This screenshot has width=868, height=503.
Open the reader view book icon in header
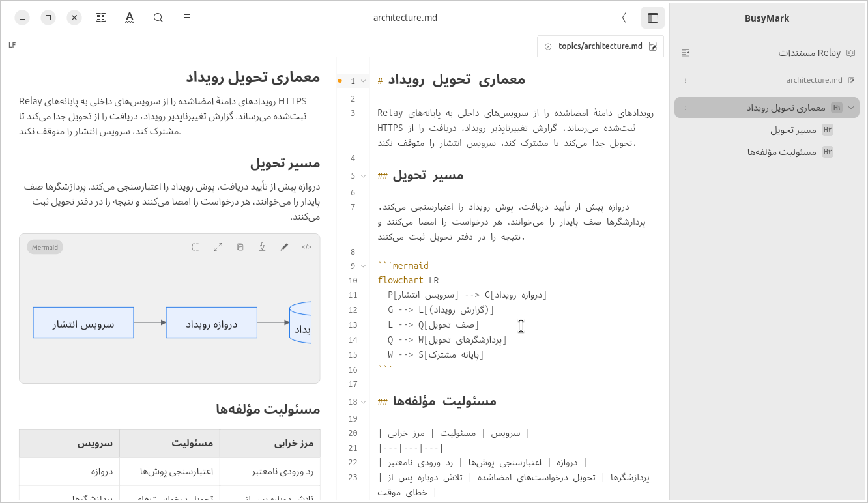coord(101,18)
